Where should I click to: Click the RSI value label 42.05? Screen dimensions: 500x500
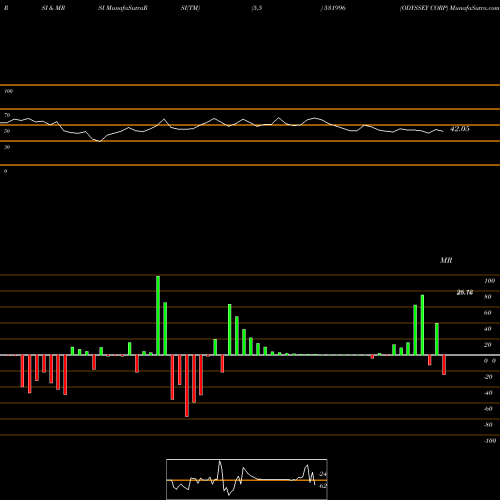pyautogui.click(x=460, y=129)
